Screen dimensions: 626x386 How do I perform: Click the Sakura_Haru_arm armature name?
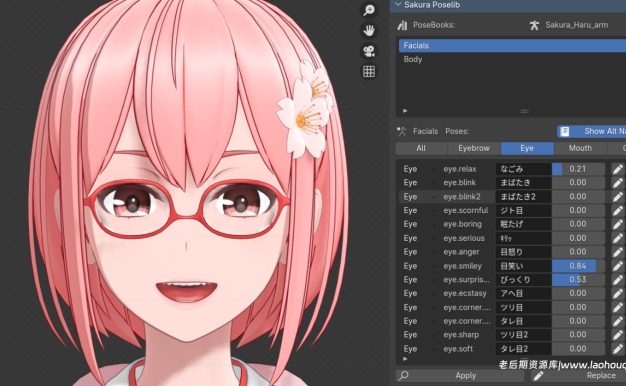pos(576,25)
